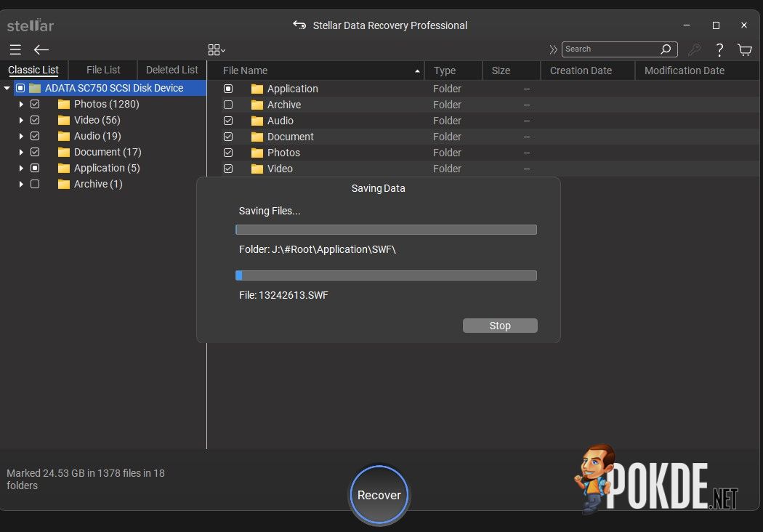The image size is (763, 532).
Task: Expand the toolbar double-chevron icon
Action: click(x=553, y=49)
